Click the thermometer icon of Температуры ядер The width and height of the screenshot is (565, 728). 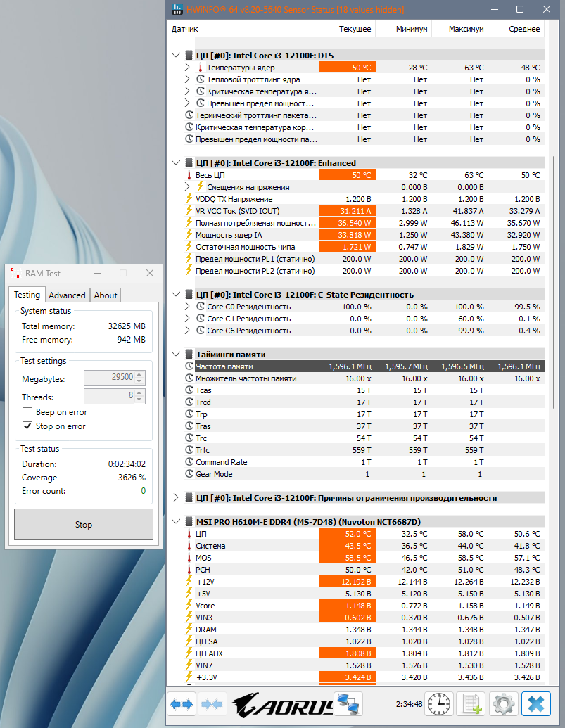[x=200, y=68]
